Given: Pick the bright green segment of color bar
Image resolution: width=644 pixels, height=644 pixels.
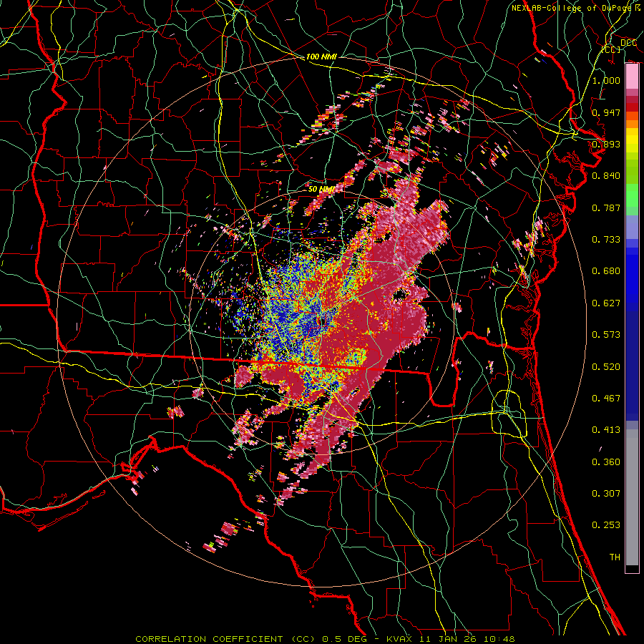Looking at the screenshot, I should coord(632,195).
